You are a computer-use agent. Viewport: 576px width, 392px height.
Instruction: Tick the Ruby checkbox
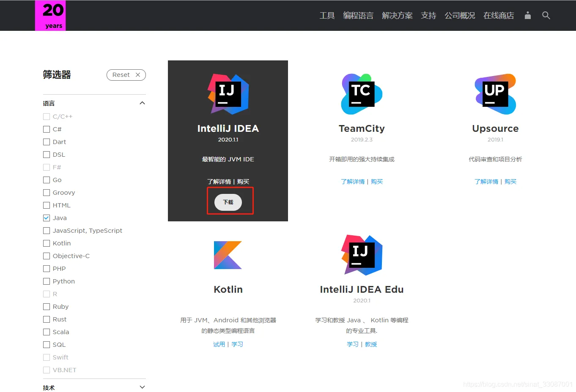(47, 307)
